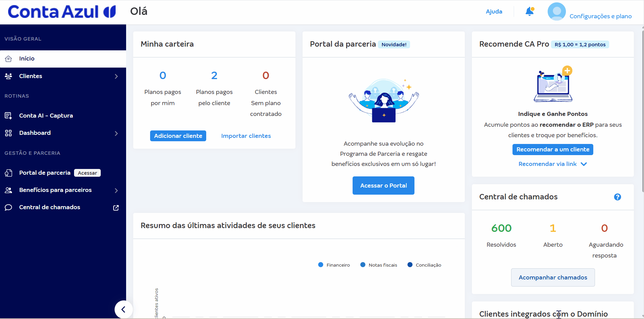This screenshot has height=319, width=644.
Task: Click the Benefícios para parceiros icon
Action: 8,190
